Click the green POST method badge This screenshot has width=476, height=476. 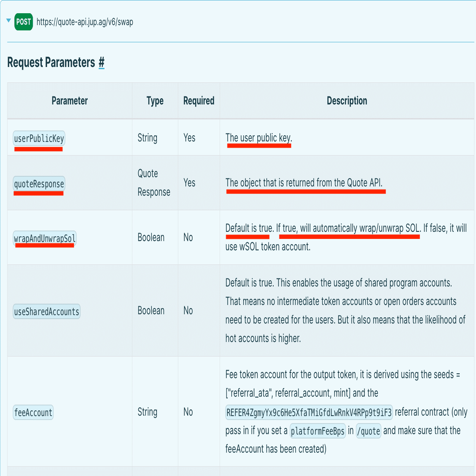23,22
